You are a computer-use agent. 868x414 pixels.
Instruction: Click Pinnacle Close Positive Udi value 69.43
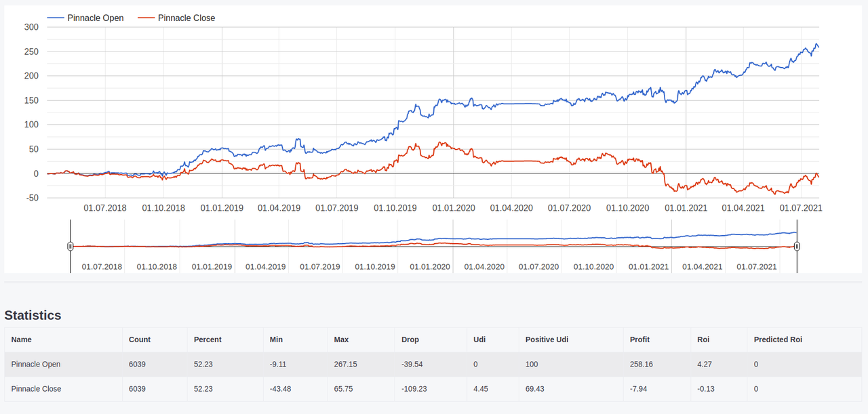coord(535,389)
